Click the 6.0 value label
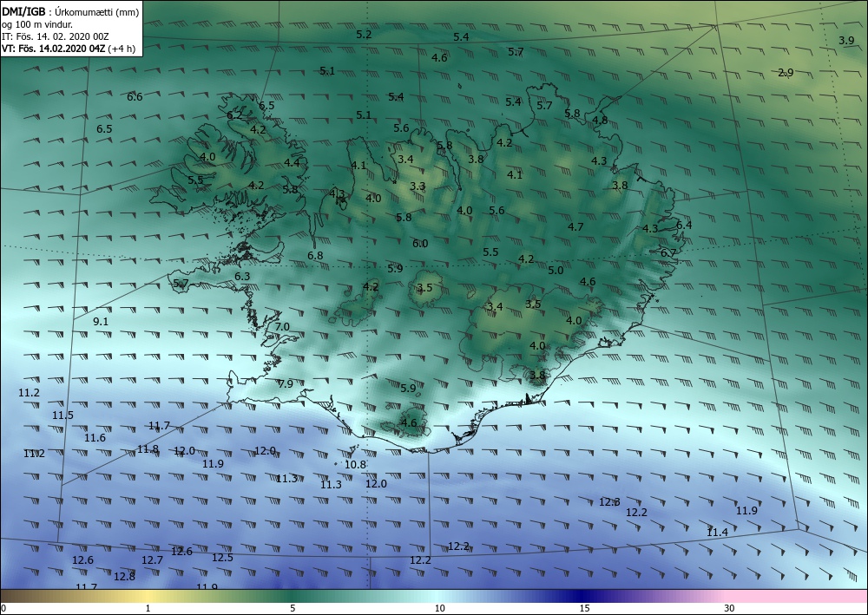The height and width of the screenshot is (615, 868). pyautogui.click(x=420, y=244)
